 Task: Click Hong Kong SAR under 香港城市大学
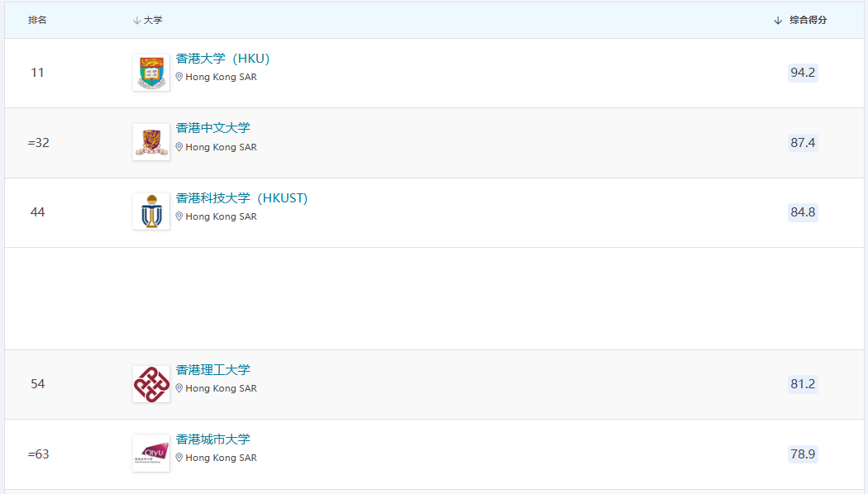click(221, 458)
